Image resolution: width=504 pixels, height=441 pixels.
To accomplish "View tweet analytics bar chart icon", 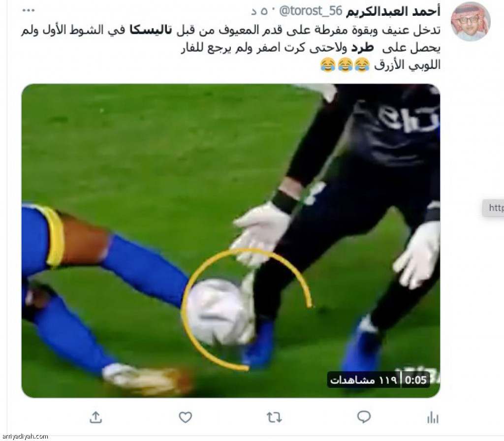I will pos(433,417).
